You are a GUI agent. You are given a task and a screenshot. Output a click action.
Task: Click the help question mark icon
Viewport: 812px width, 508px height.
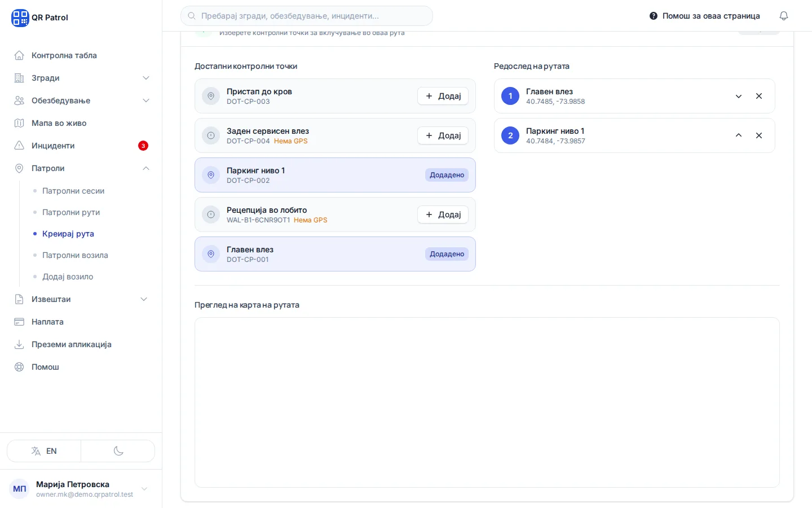coord(654,16)
